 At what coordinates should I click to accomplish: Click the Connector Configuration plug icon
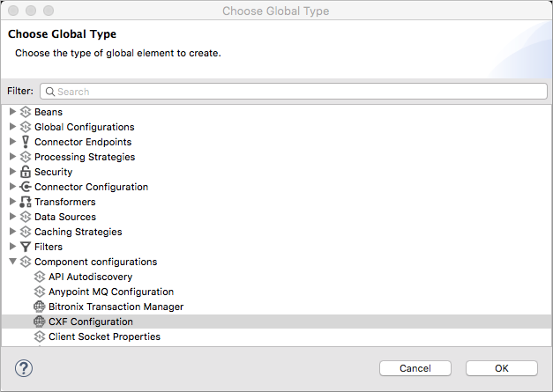26,187
